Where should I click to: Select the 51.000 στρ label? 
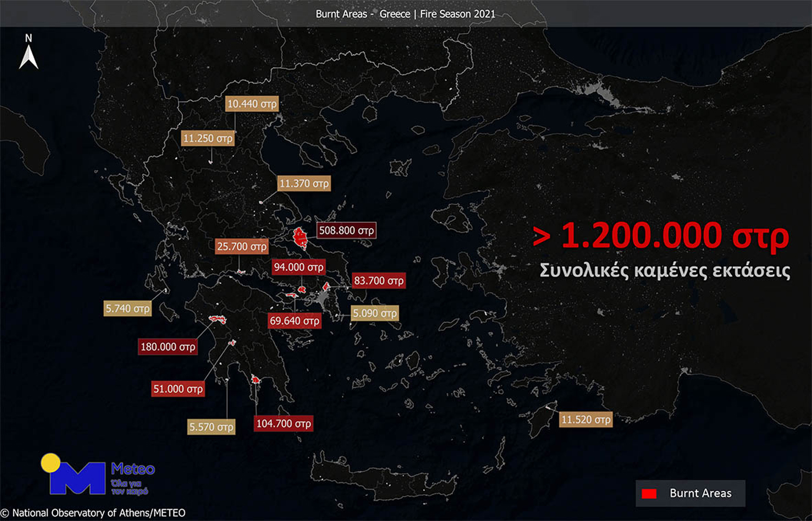click(x=178, y=389)
